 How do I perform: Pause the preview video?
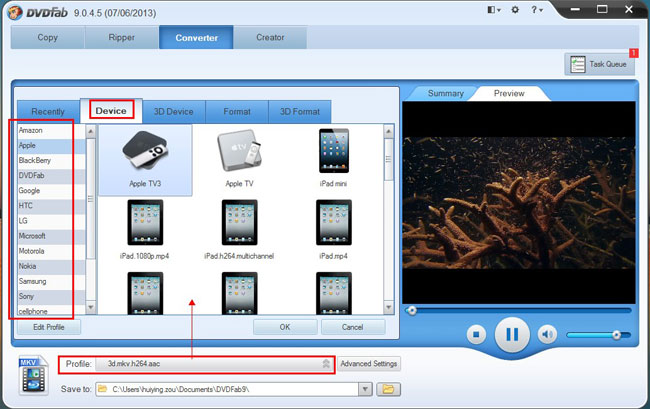[512, 334]
